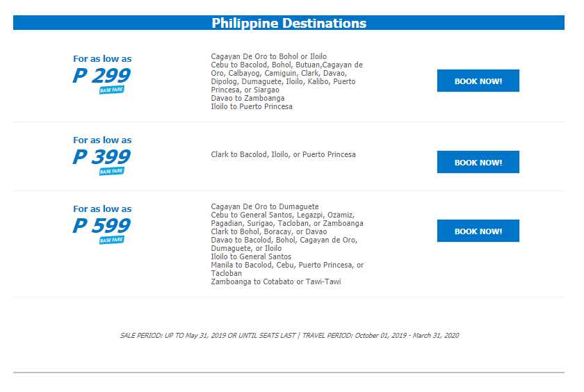Select the P 599 price graphic
584x392 pixels.
pos(102,226)
